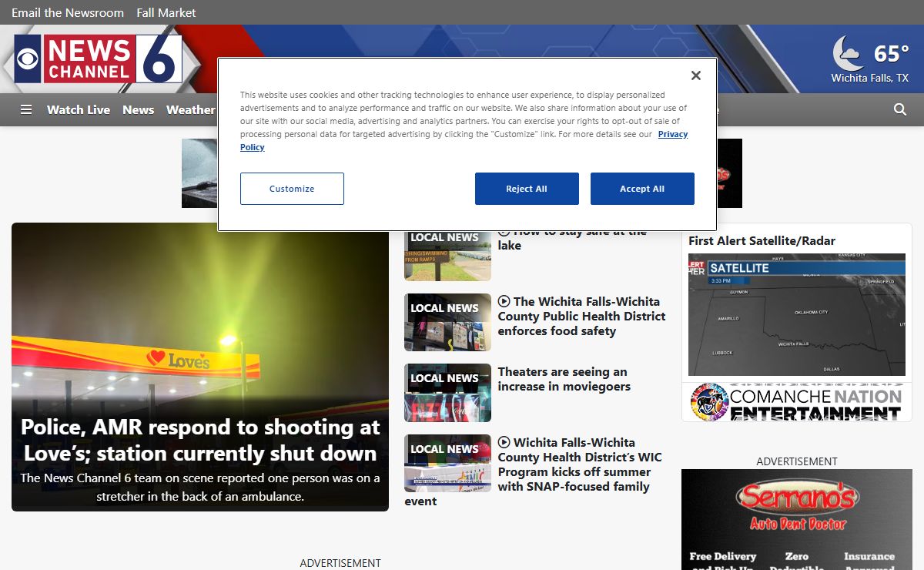Open stay safe at the lake story
This screenshot has width=924, height=570.
tap(572, 239)
